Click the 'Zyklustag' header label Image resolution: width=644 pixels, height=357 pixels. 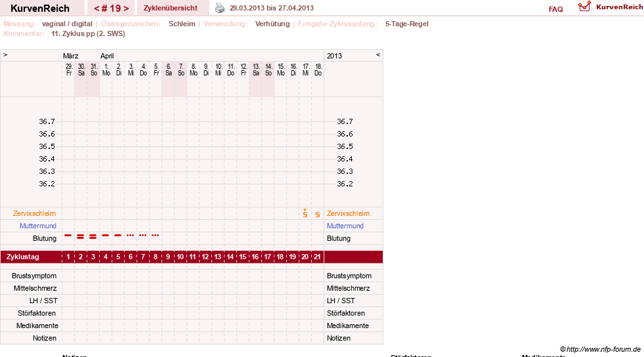click(23, 257)
